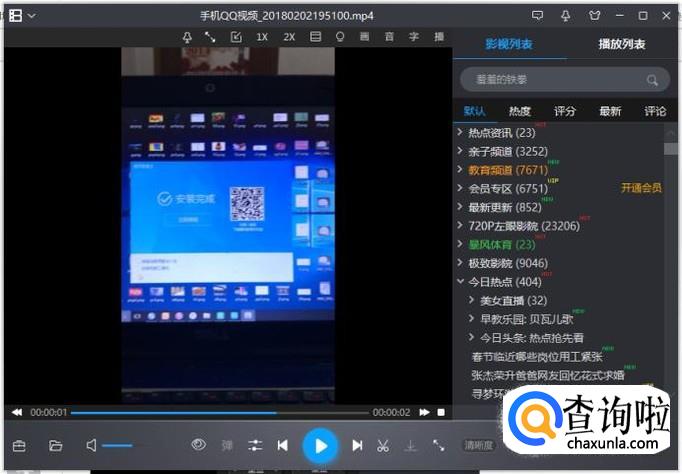Open the main menu dropdown arrow
Viewport: 682px width, 474px height.
(x=32, y=16)
